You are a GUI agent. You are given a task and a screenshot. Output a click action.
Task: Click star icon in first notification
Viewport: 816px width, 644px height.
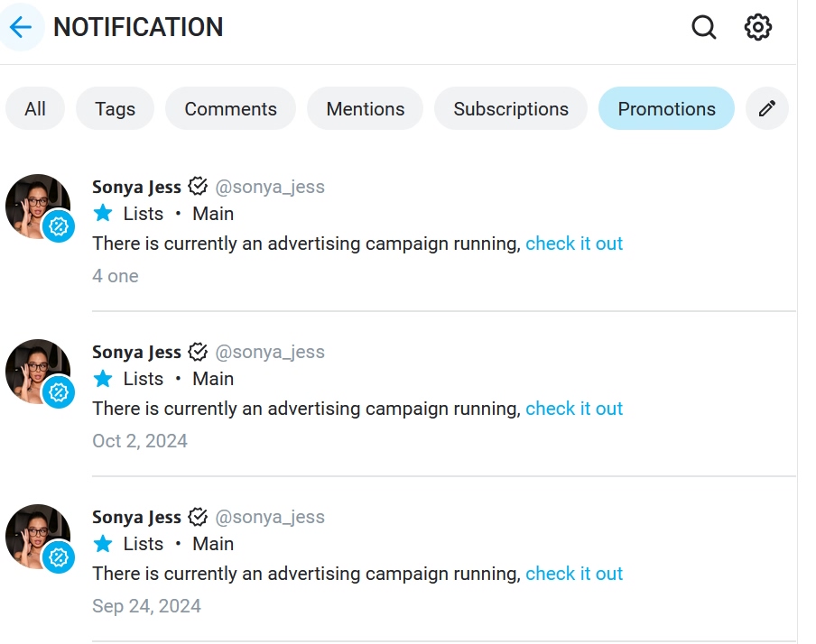(104, 214)
